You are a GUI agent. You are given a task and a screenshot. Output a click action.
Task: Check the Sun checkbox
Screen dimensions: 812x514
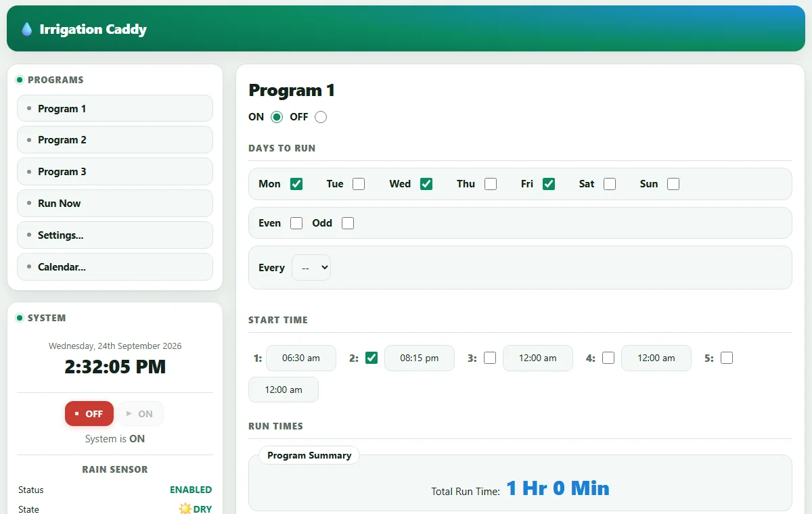pyautogui.click(x=673, y=184)
